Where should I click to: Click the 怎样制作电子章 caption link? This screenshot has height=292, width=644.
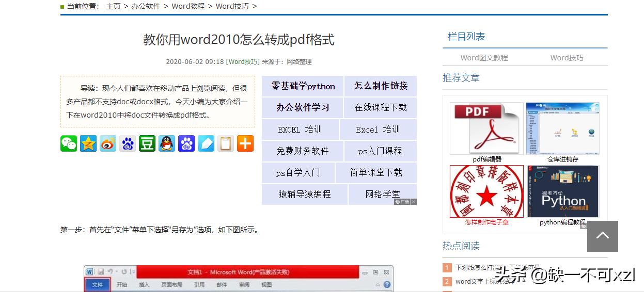point(487,222)
